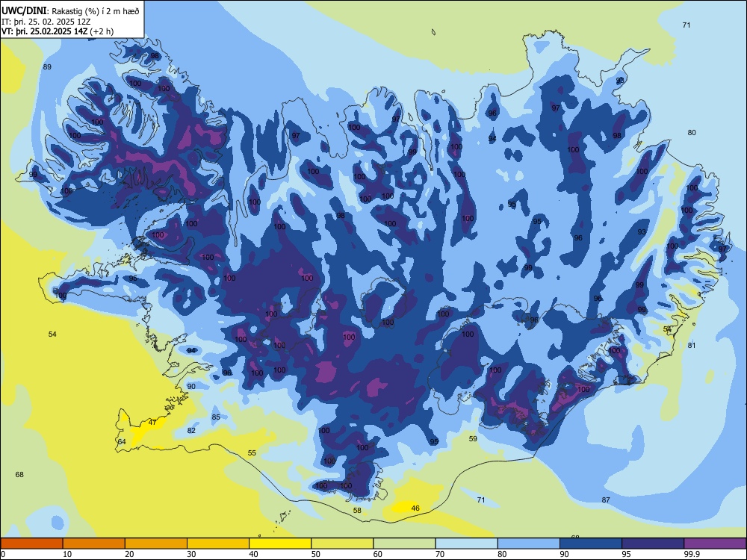Click the 20–30 legend color swatch
Image resolution: width=747 pixels, height=560 pixels.
(x=156, y=544)
